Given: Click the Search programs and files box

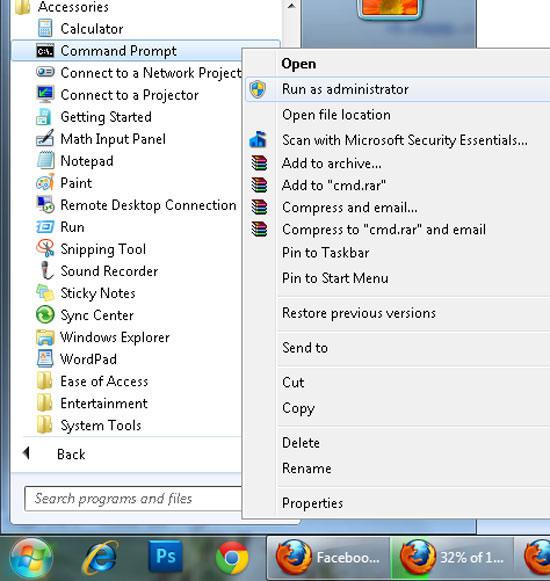Looking at the screenshot, I should pyautogui.click(x=133, y=498).
